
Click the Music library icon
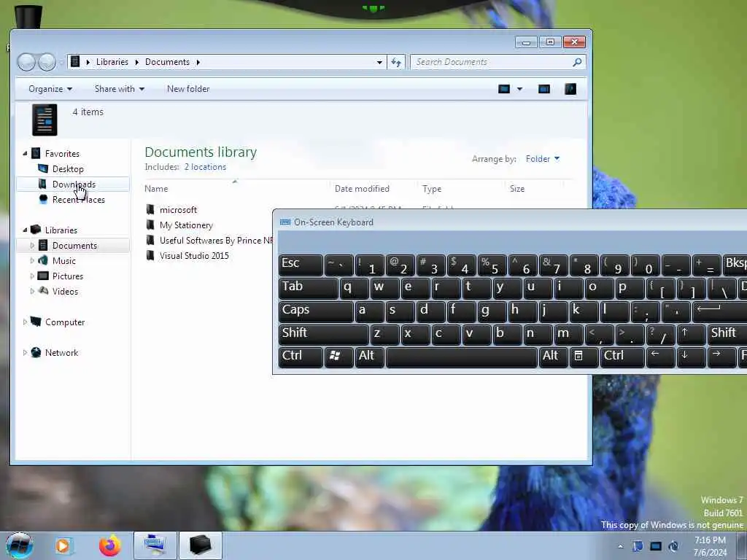[x=43, y=260]
